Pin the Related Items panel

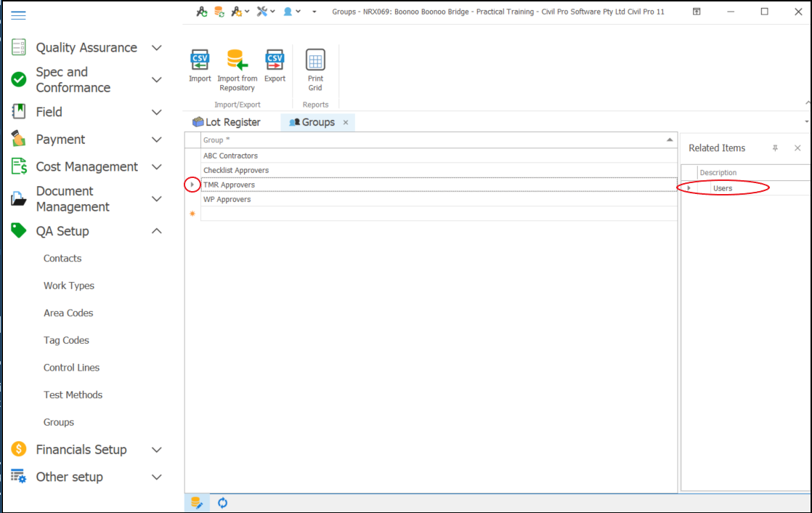(x=775, y=148)
